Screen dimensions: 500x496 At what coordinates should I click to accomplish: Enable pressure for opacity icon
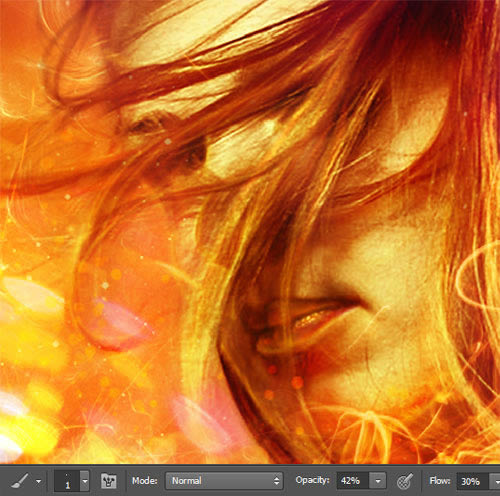405,481
